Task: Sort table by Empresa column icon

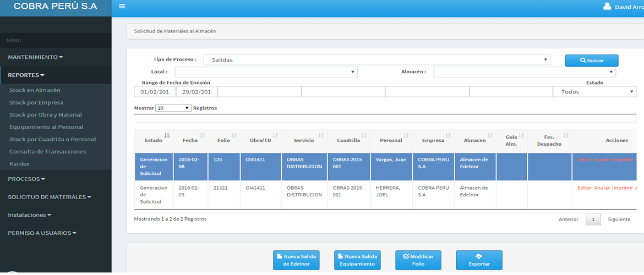Action: [449, 135]
